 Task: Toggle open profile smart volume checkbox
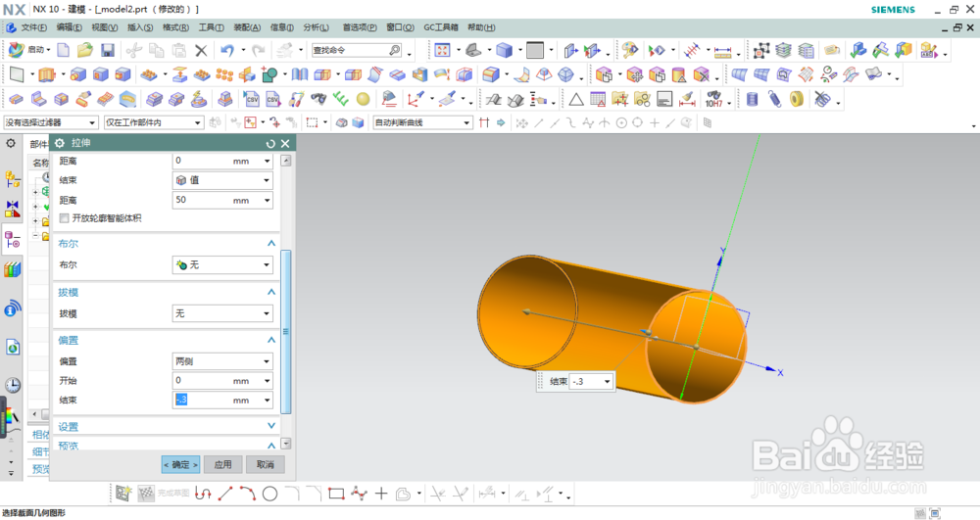click(x=64, y=218)
